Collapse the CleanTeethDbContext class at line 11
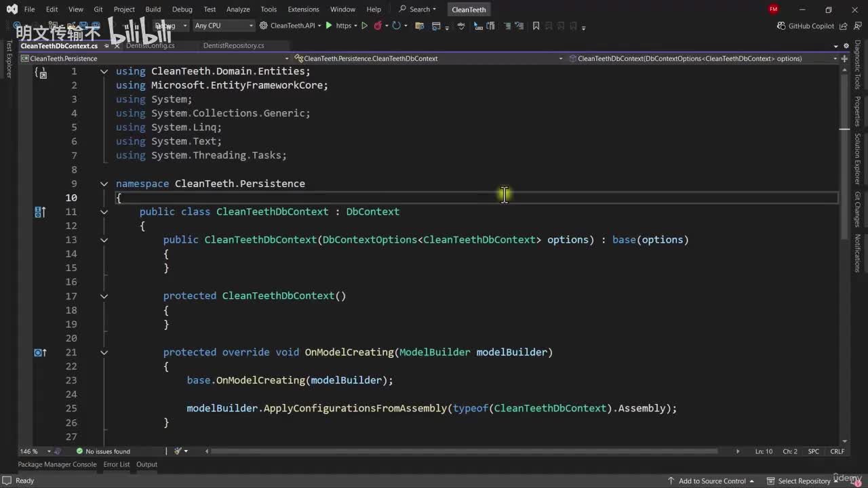The height and width of the screenshot is (488, 868). [104, 211]
